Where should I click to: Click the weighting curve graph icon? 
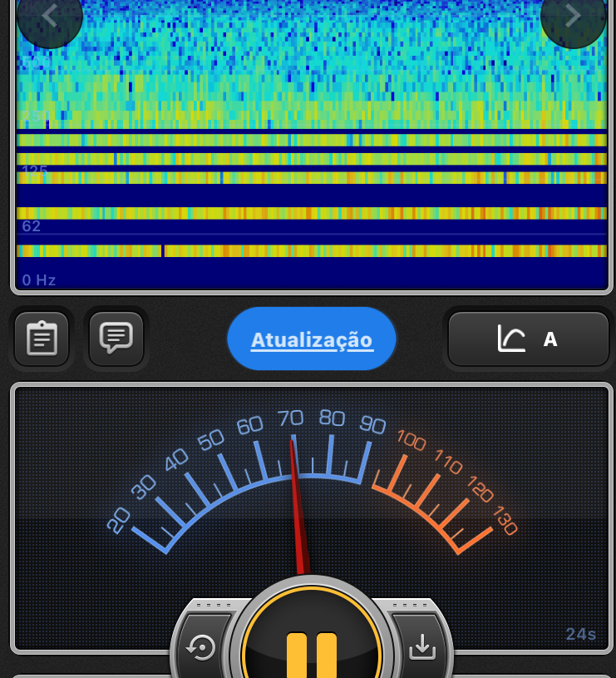pos(511,339)
